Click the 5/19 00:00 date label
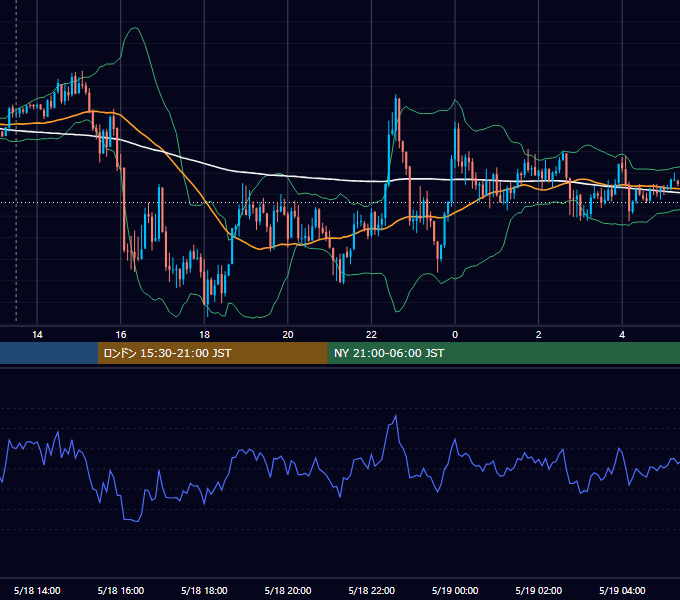Screen dimensions: 680x600 [455, 590]
